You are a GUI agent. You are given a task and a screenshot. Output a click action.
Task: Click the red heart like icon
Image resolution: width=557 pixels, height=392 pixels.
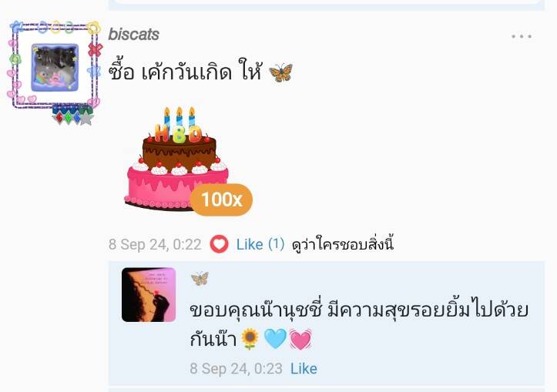click(x=219, y=244)
